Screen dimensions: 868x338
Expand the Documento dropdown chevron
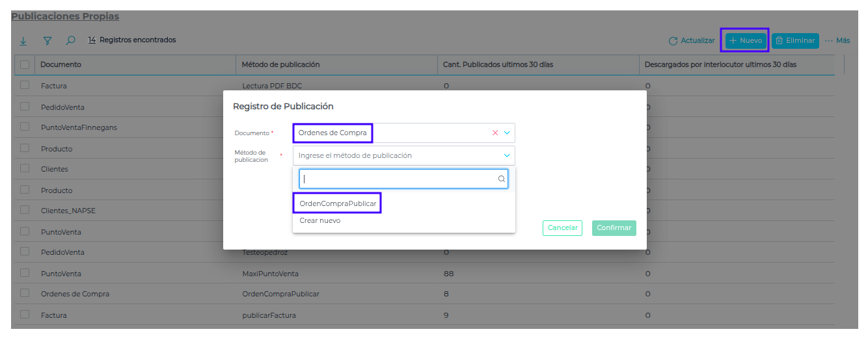(x=508, y=133)
